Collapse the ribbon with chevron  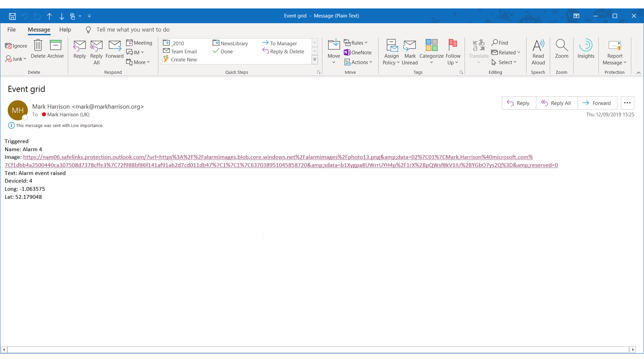pos(638,73)
